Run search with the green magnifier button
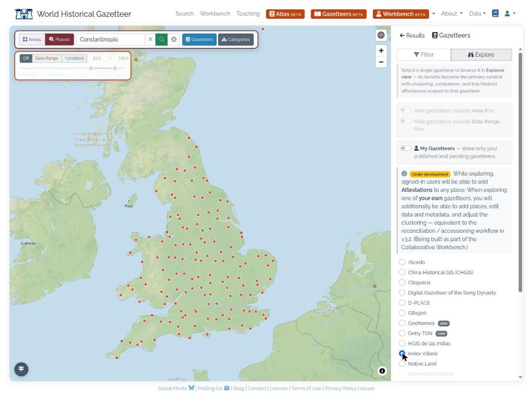 point(162,39)
